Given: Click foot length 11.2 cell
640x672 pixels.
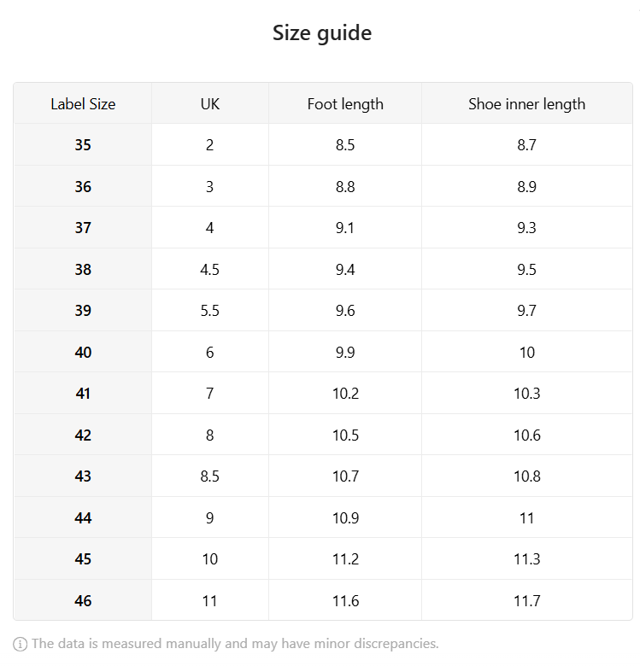Looking at the screenshot, I should (345, 558).
